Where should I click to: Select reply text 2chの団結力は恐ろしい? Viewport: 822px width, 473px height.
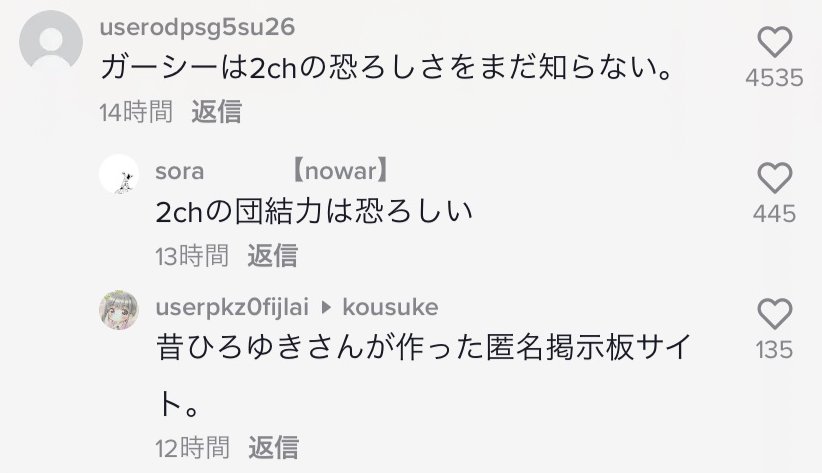pyautogui.click(x=315, y=212)
